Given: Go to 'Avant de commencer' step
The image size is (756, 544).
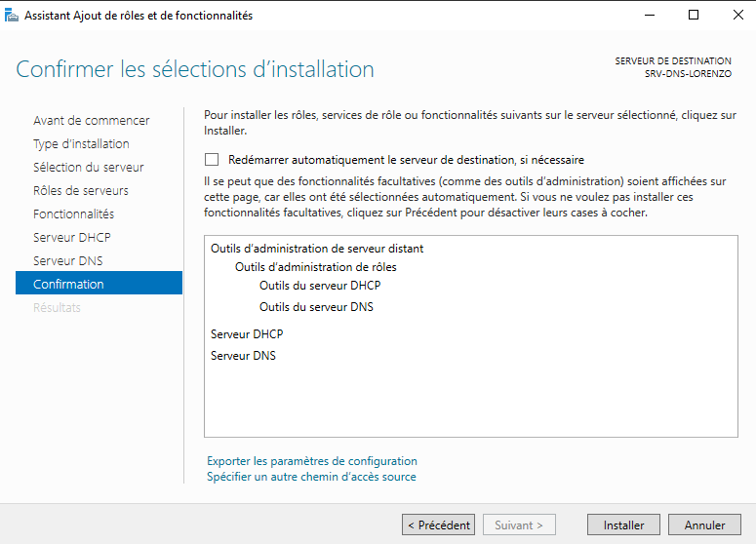Looking at the screenshot, I should pyautogui.click(x=91, y=120).
